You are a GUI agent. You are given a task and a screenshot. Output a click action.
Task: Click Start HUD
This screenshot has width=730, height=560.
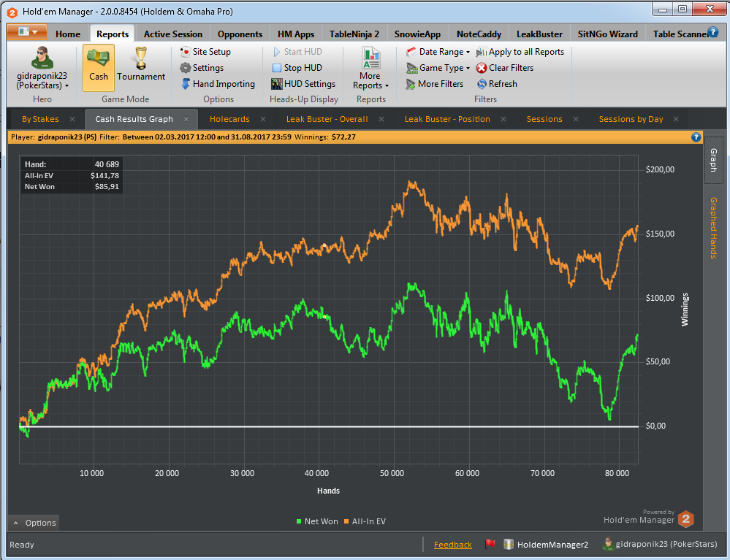click(x=297, y=52)
